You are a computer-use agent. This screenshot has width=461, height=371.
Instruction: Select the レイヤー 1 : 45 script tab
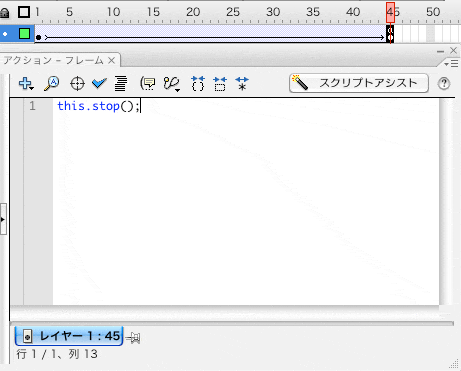(x=69, y=336)
